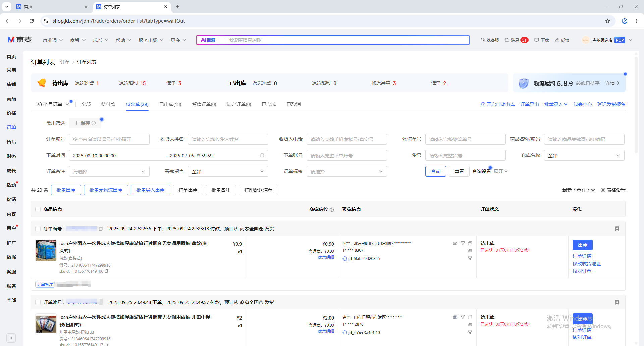644x346 pixels.
Task: Click the customer service headset icon
Action: (x=483, y=40)
